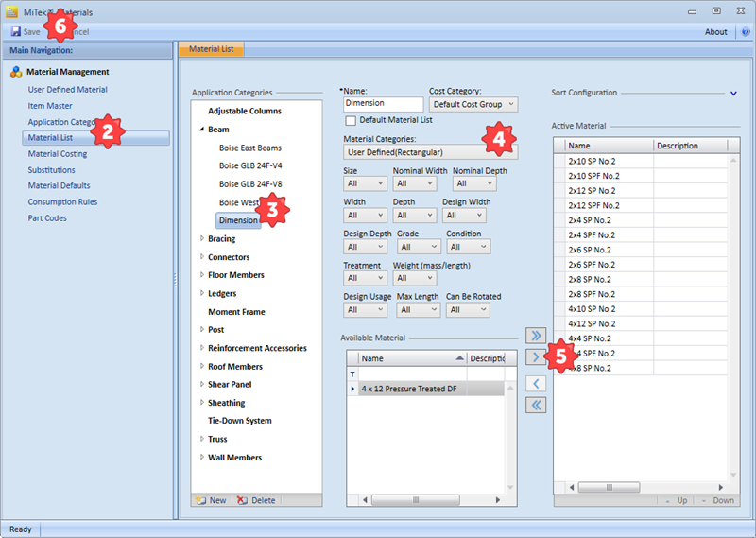The width and height of the screenshot is (756, 538).
Task: Expand Sort Configuration section
Action: 733,93
